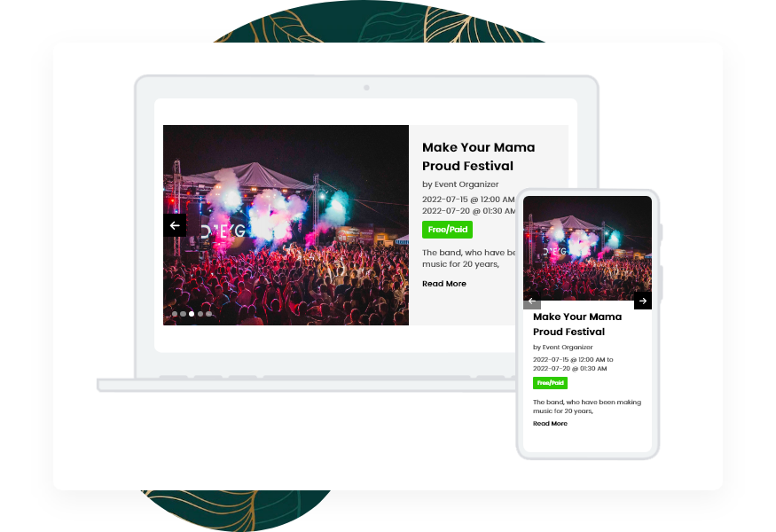Open festival title link on phone screen
The image size is (776, 532).
point(576,324)
